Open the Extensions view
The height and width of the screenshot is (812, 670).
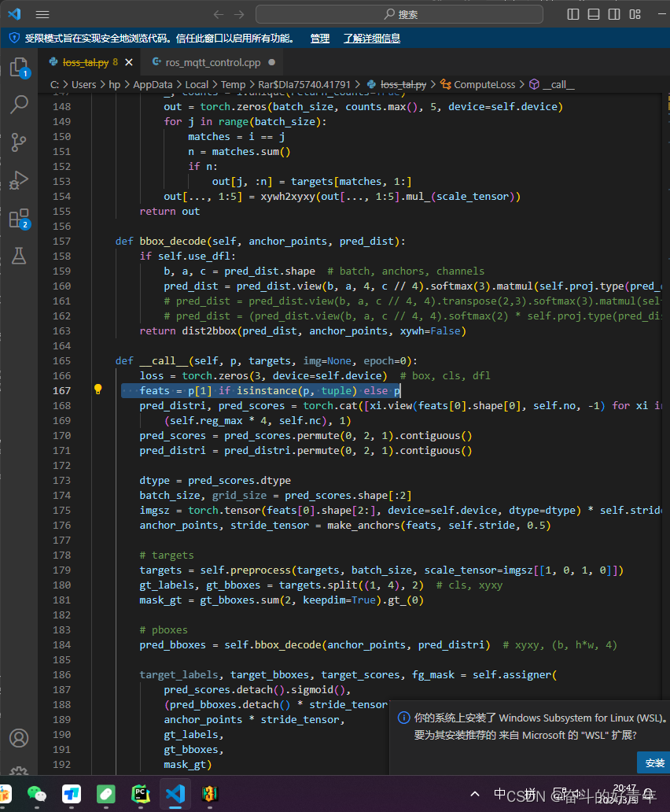[19, 218]
